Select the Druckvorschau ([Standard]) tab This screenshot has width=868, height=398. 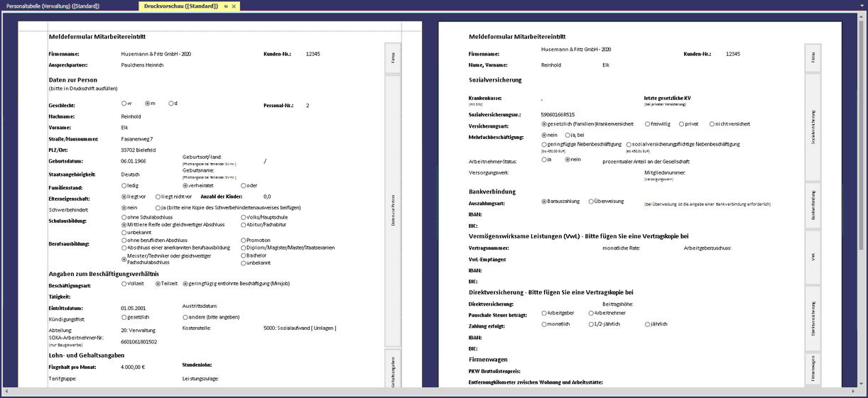coord(180,6)
